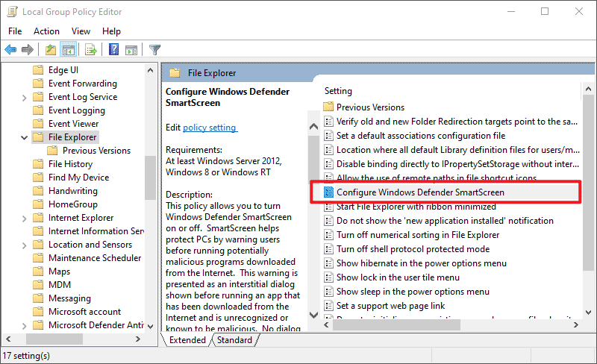
Task: Click the MDM folder icon
Action: pos(38,285)
